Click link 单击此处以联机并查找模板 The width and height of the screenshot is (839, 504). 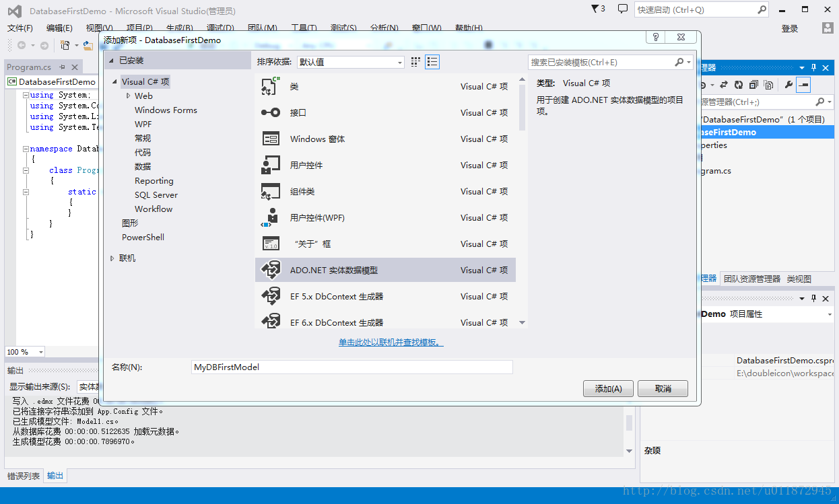391,343
